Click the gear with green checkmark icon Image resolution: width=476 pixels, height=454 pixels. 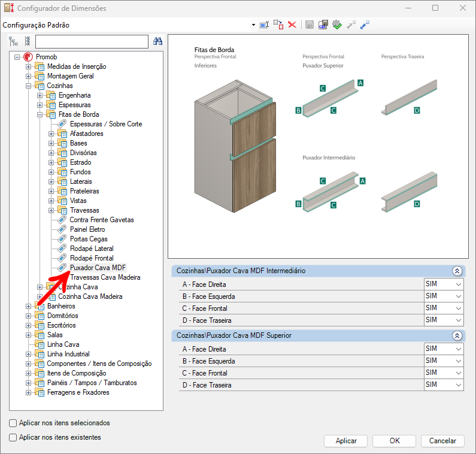(336, 25)
